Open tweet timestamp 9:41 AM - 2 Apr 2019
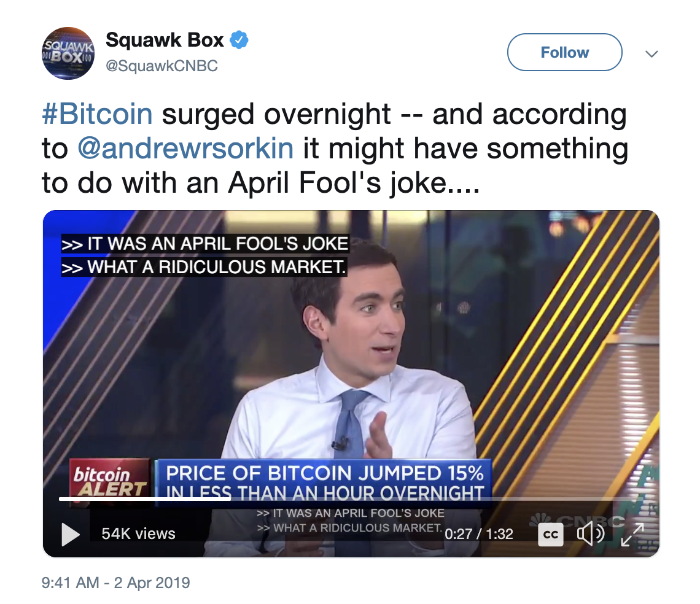The width and height of the screenshot is (700, 604). coord(115,583)
